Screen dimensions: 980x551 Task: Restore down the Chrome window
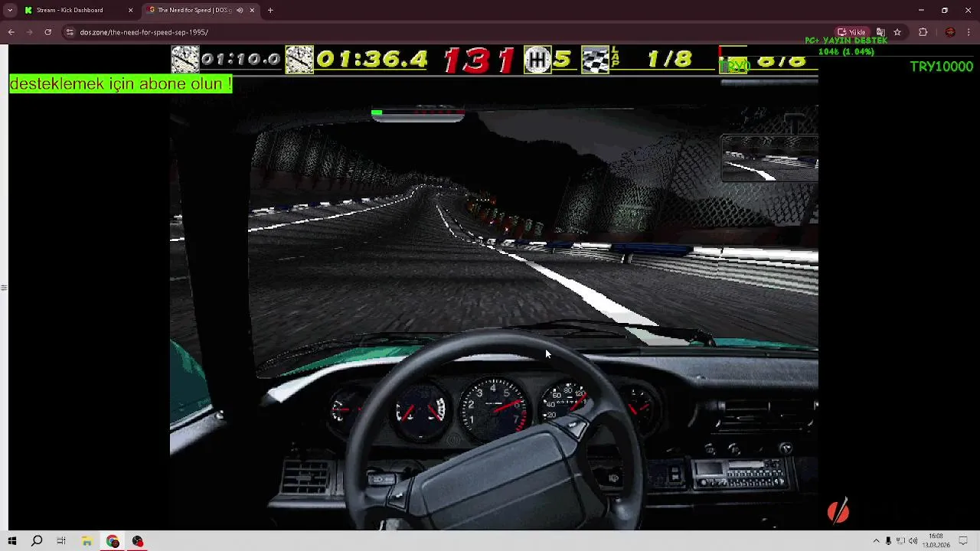[945, 10]
